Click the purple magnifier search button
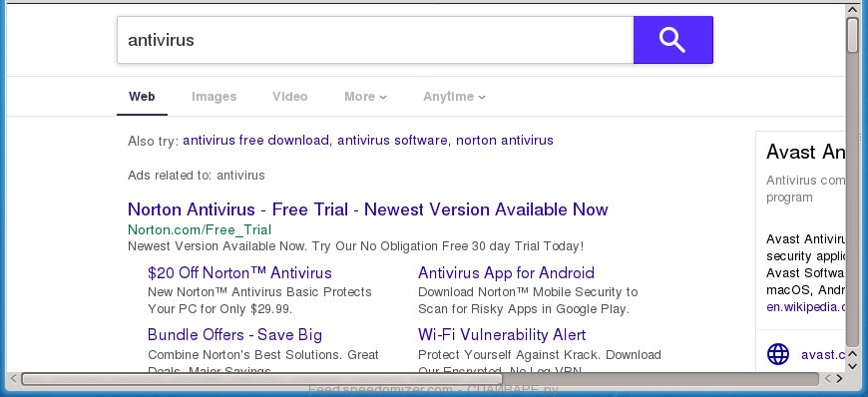 [672, 40]
